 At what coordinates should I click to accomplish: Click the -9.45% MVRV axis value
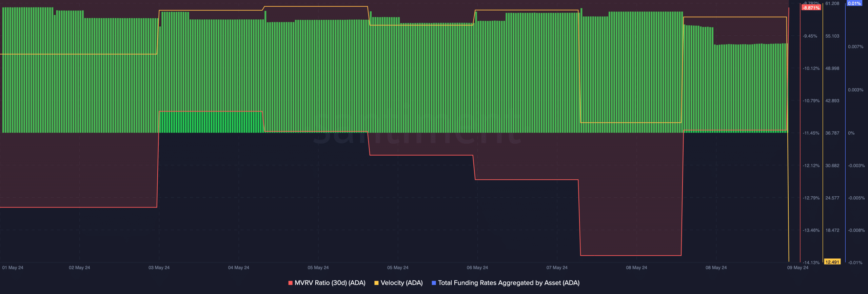pyautogui.click(x=810, y=36)
